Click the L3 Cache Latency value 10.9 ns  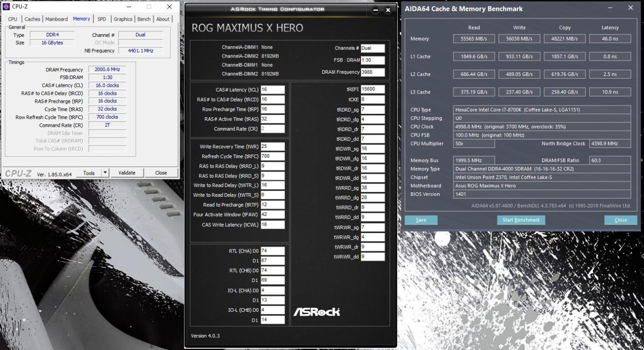point(610,92)
